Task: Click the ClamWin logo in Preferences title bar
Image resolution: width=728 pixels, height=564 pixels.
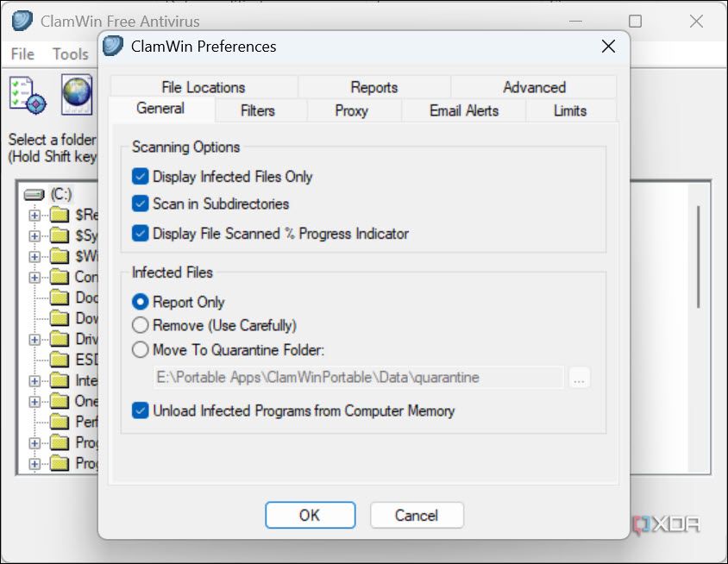Action: coord(113,46)
